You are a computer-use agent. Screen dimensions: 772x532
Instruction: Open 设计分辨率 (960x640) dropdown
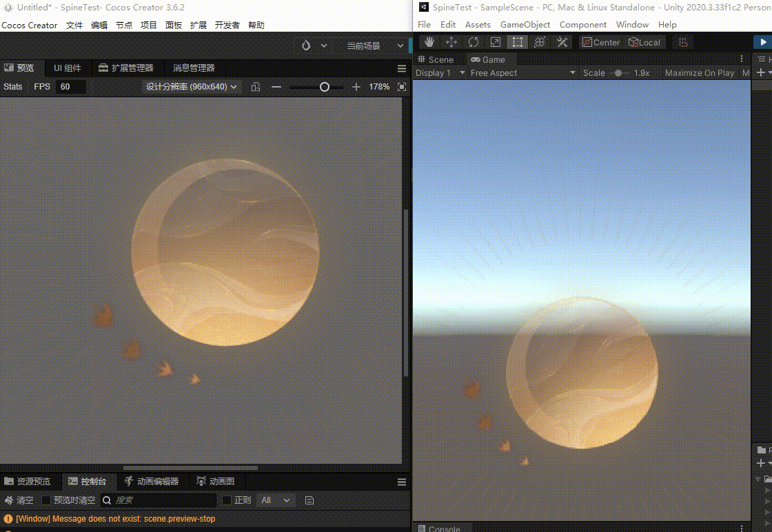pos(191,87)
